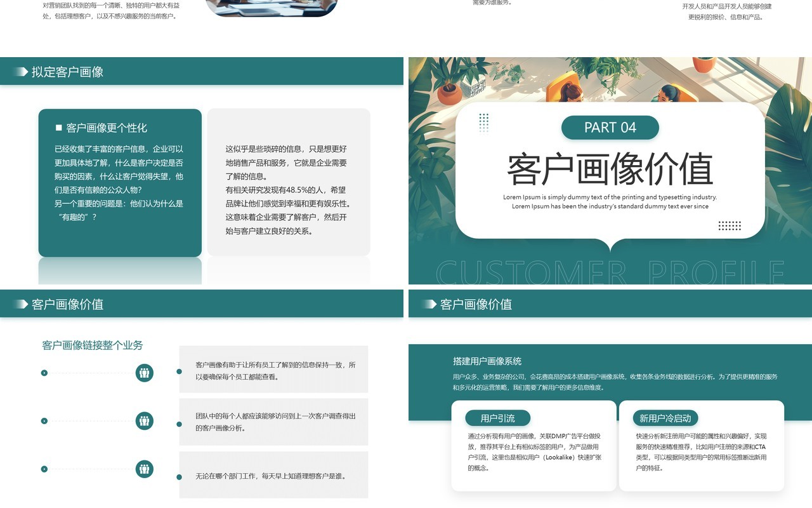Click the arrow icon beside 拟定客户画像 header
Image resolution: width=812 pixels, height=508 pixels.
[20, 72]
